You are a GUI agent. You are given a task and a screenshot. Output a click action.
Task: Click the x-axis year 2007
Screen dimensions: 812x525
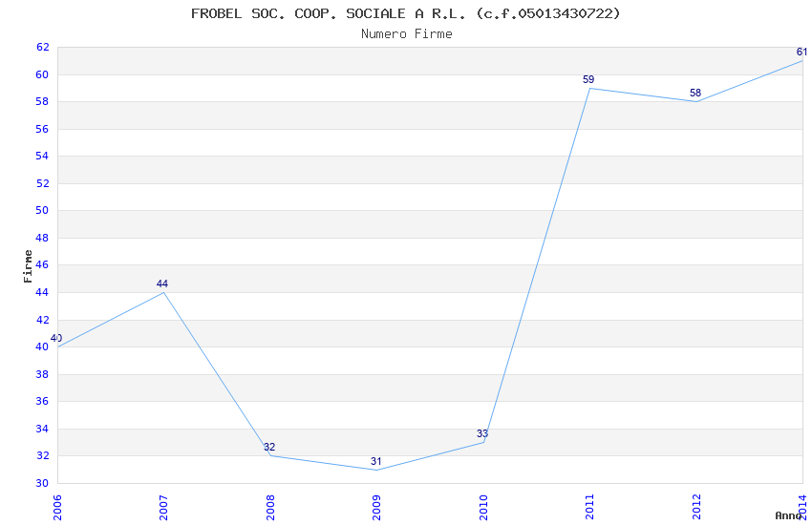(163, 508)
